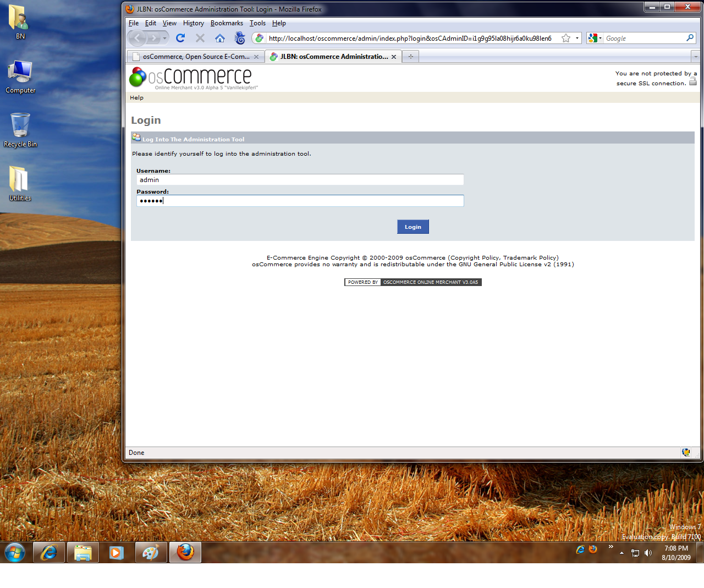This screenshot has height=588, width=704.
Task: Expand the back/forward history dropdown arrow
Action: (x=164, y=38)
